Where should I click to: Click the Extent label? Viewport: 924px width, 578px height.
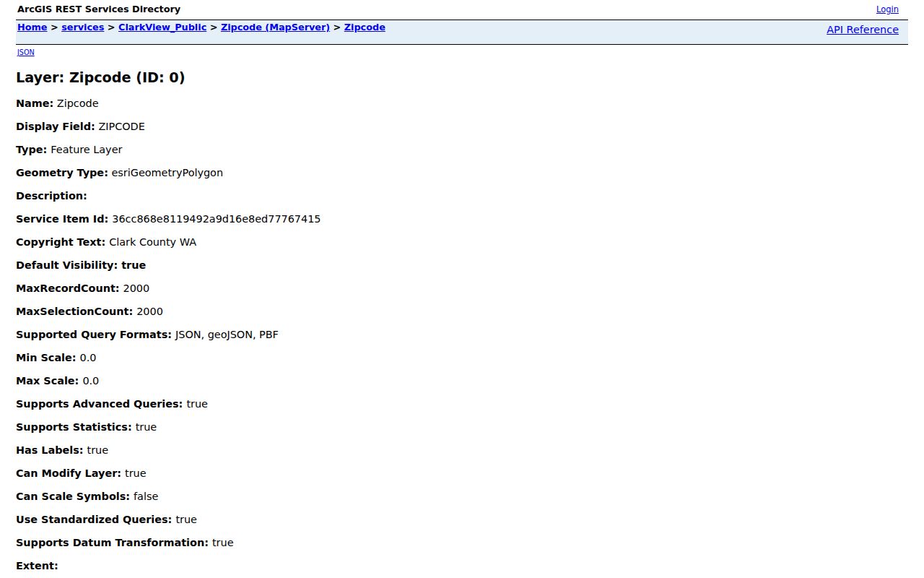coord(37,566)
